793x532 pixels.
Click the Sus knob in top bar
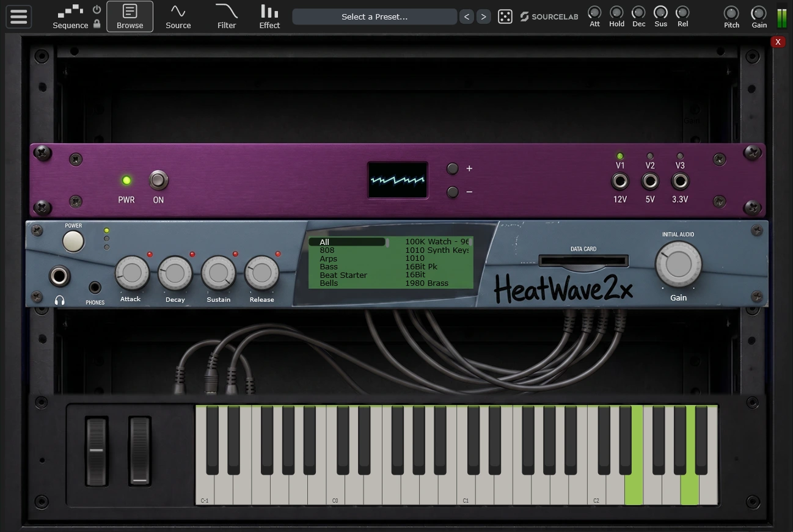(x=660, y=12)
